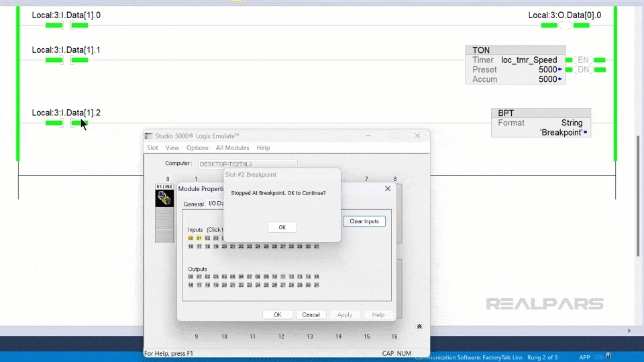Select the XIC contact Local:3:I.Data[1].1
644x362 pixels.
coord(66,60)
